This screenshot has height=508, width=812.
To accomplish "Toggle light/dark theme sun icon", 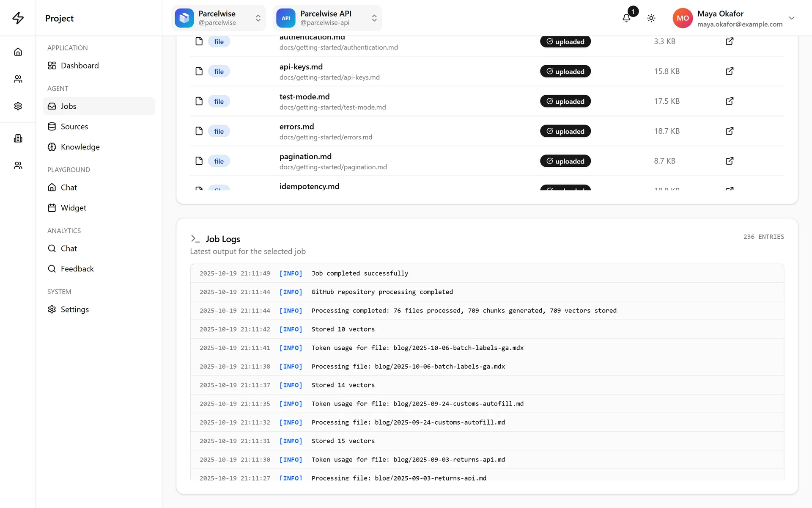I will click(x=651, y=18).
